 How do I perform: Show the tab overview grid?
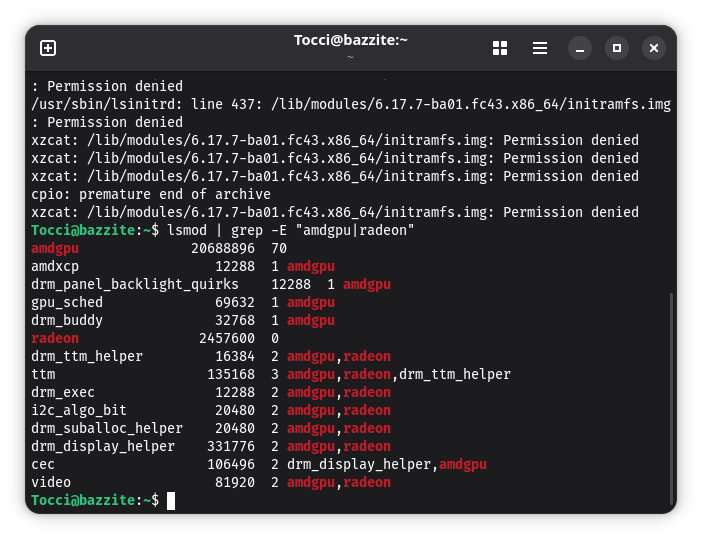click(500, 48)
